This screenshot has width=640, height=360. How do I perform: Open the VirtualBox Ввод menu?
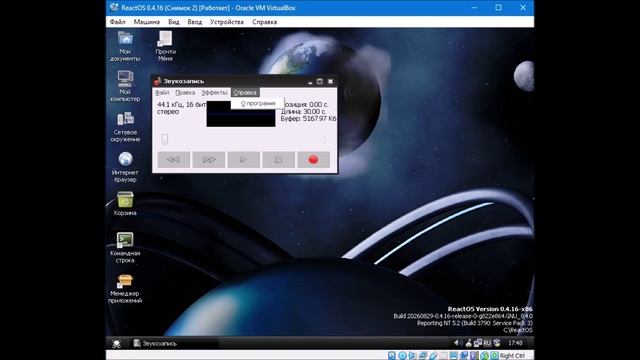195,22
